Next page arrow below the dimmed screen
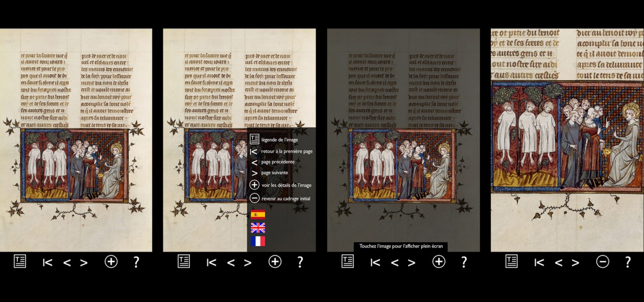 [x=412, y=262]
